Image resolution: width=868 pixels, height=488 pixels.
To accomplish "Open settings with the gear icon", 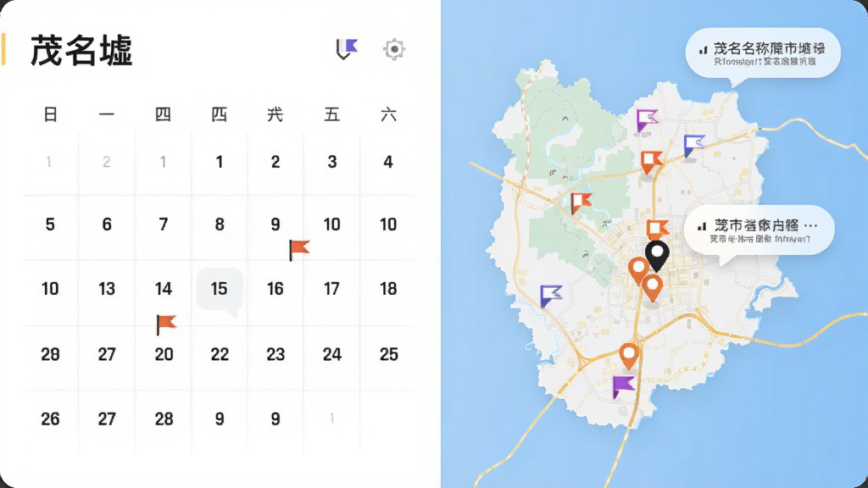I will point(394,49).
